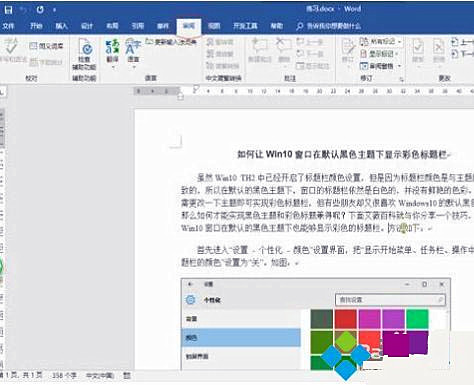This screenshot has width=474, height=385.
Task: Click 更新输入法词典 (Update IME Dictionary)
Action: (171, 42)
